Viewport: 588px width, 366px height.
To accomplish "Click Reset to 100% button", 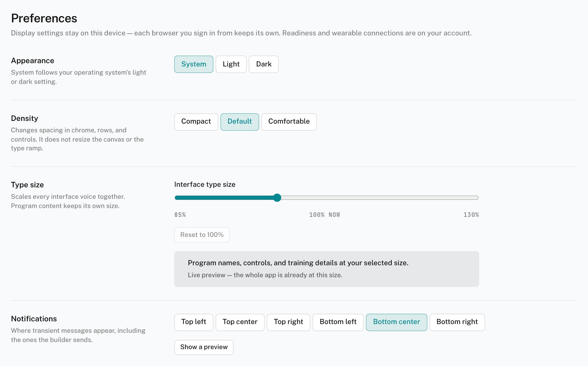I will click(x=202, y=235).
